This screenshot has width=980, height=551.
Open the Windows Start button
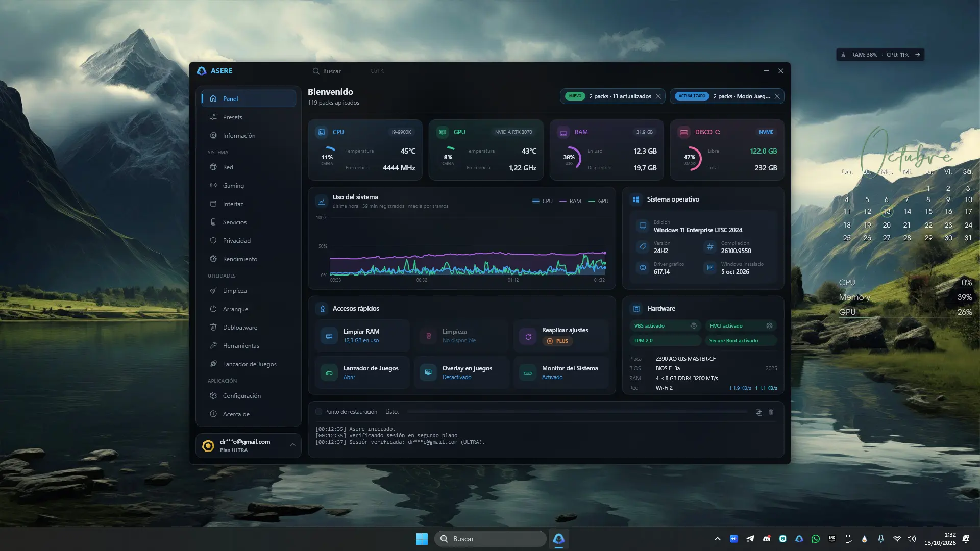pyautogui.click(x=422, y=539)
